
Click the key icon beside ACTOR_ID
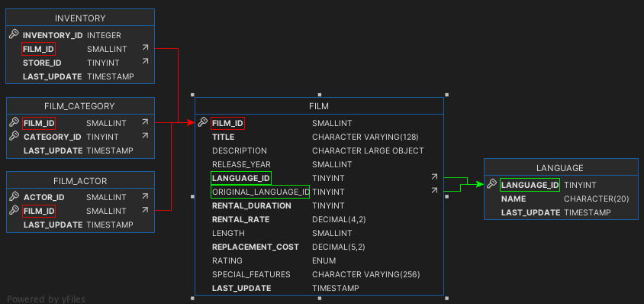click(x=14, y=196)
